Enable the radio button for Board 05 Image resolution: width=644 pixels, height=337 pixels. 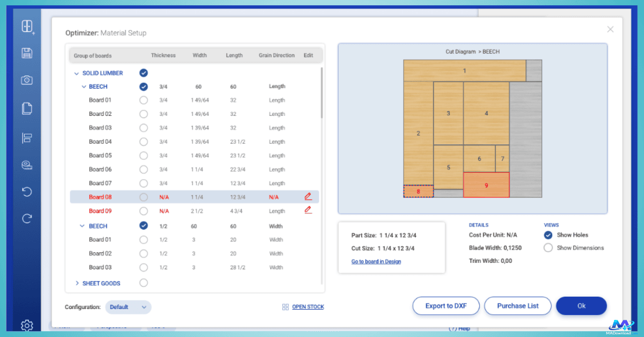tap(143, 155)
